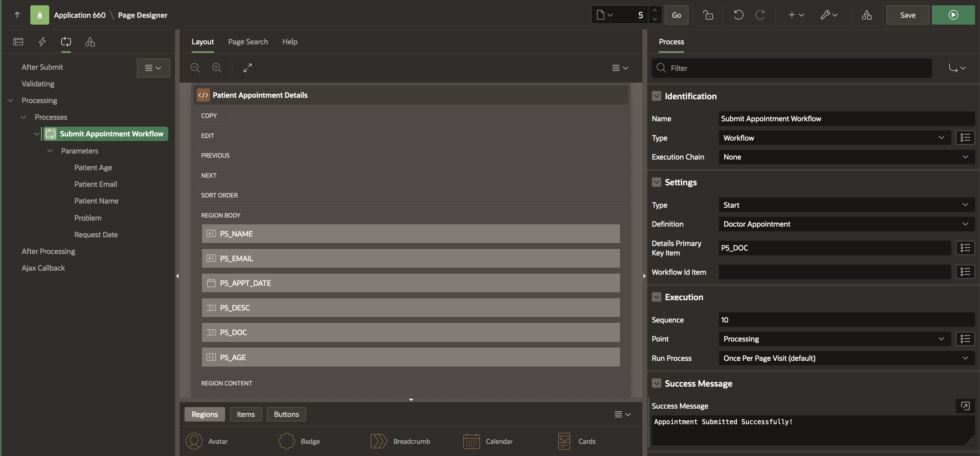Run the page with the green play button

(x=953, y=15)
